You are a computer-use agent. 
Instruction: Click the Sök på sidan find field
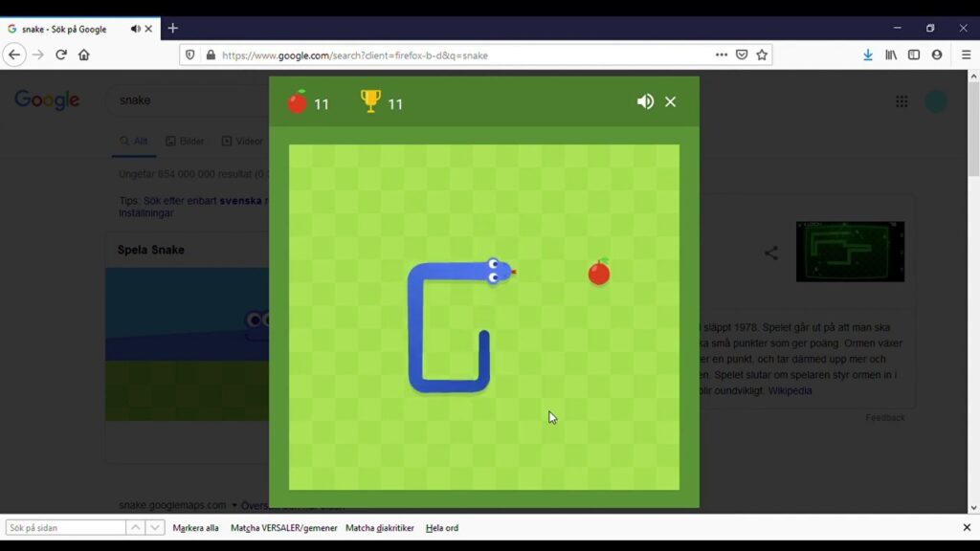click(x=66, y=528)
